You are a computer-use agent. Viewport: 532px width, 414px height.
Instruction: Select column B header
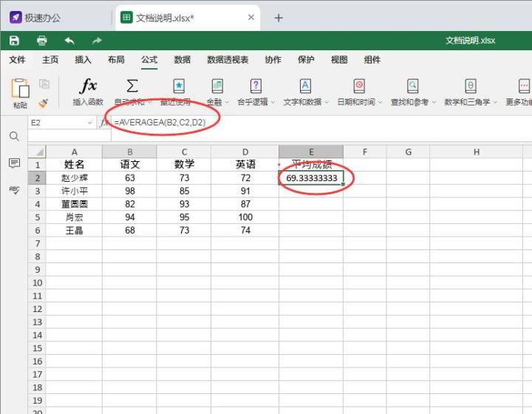coord(129,152)
